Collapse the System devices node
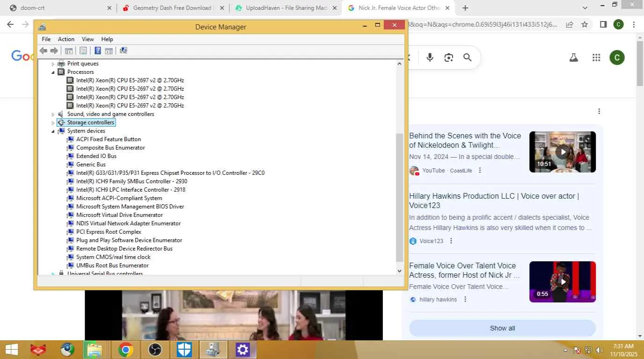The image size is (644, 359). [x=53, y=131]
